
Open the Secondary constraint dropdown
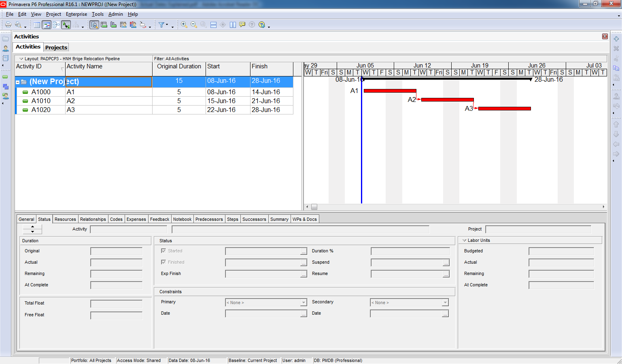pyautogui.click(x=445, y=303)
